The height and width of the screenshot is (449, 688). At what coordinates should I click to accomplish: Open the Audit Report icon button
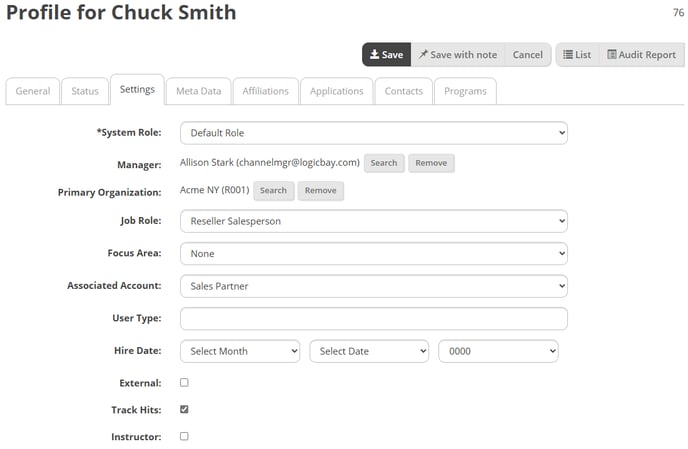(x=641, y=55)
